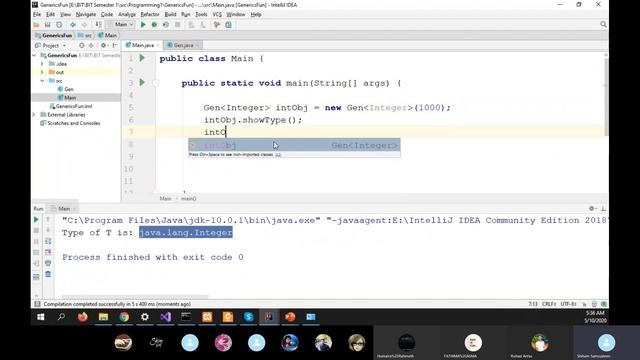
Task: Synchronize project with the toolbar refresh icon
Action: (x=59, y=25)
